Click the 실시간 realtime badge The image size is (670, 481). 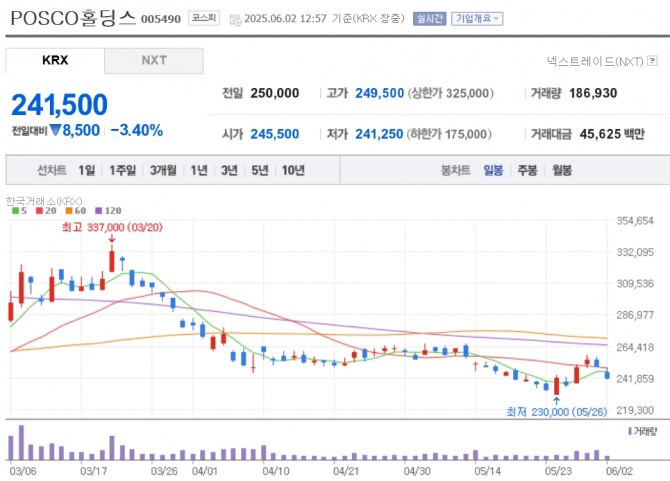tap(429, 19)
